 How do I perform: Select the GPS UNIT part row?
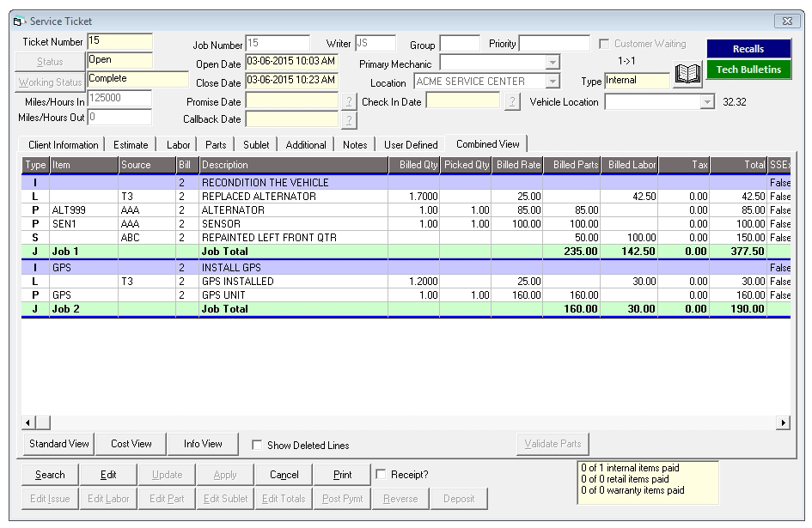click(406, 295)
